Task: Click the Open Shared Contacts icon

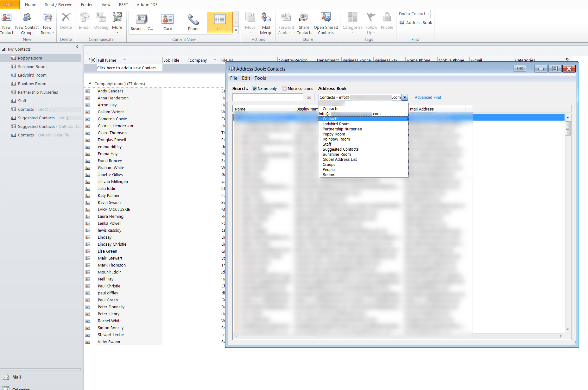Action: point(326,23)
